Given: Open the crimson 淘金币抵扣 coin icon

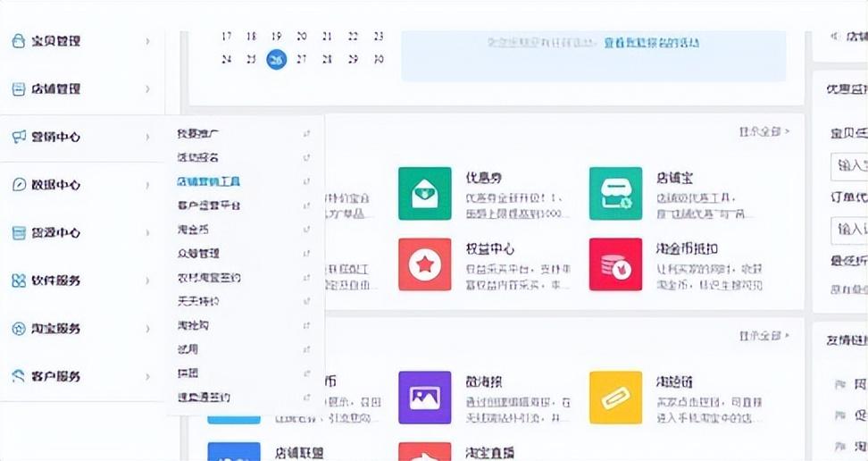Looking at the screenshot, I should 615,264.
